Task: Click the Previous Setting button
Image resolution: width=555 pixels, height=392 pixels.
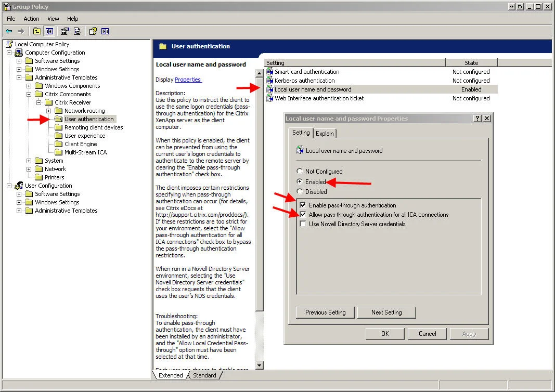Action: tap(325, 312)
